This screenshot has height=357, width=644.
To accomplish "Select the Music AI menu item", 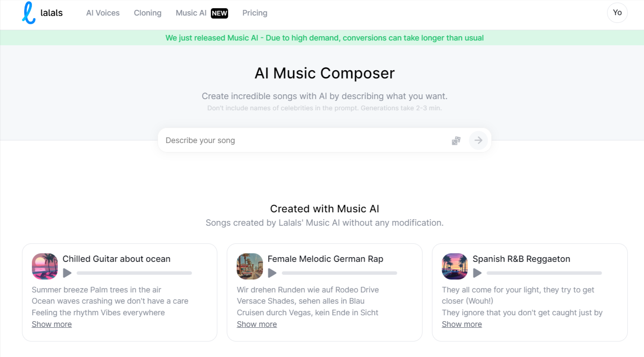I will [x=191, y=13].
